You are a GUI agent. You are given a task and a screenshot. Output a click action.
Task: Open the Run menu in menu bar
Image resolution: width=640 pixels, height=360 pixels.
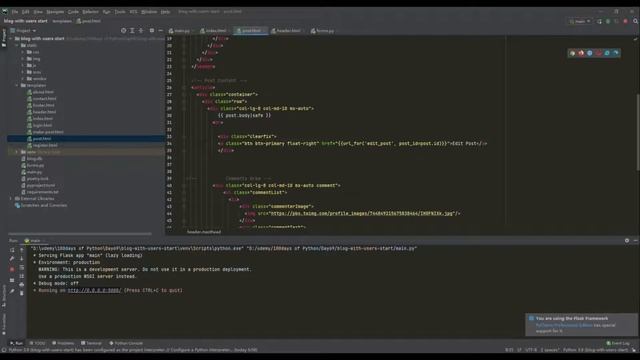pos(107,12)
